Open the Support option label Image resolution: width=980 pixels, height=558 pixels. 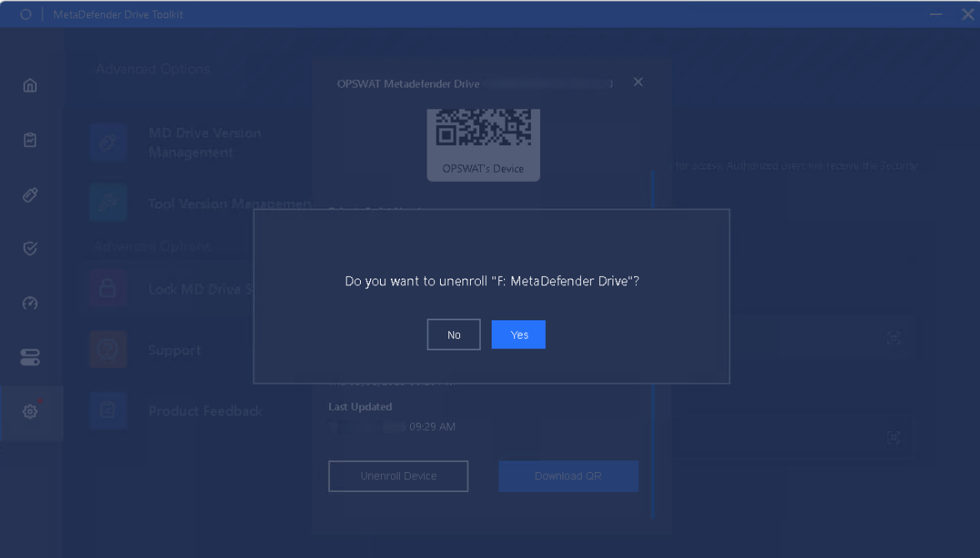[x=174, y=350]
